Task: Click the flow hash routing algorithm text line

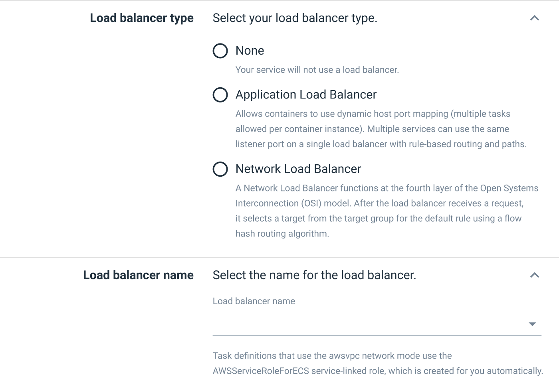Action: coord(282,234)
